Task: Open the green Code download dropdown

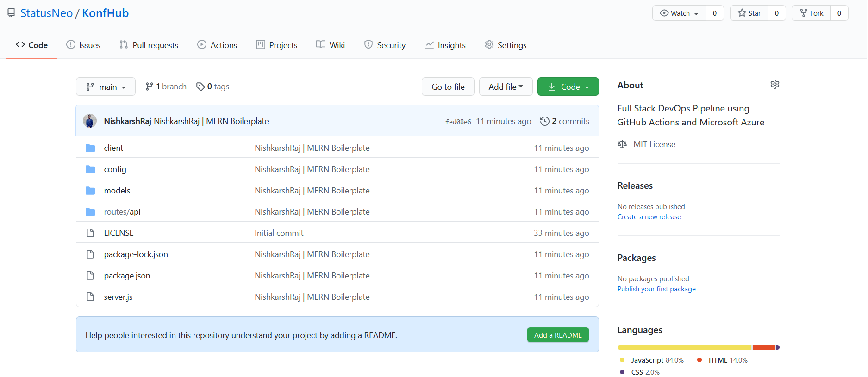Action: (x=568, y=87)
